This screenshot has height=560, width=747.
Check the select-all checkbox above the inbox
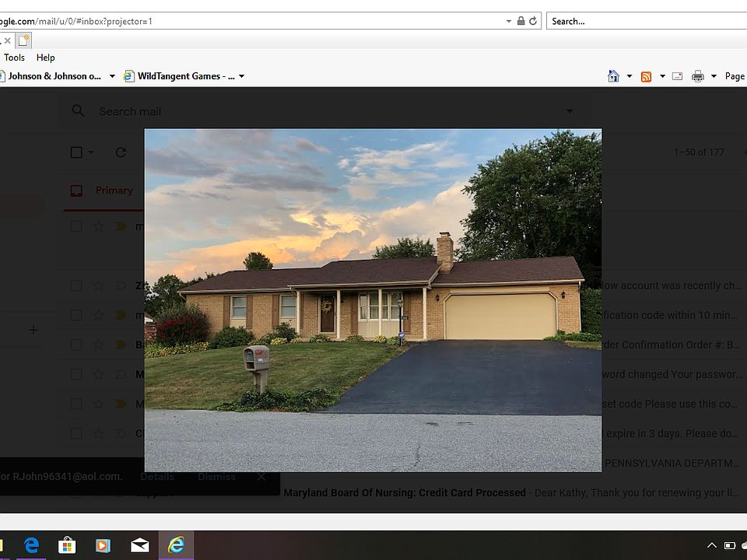coord(75,152)
